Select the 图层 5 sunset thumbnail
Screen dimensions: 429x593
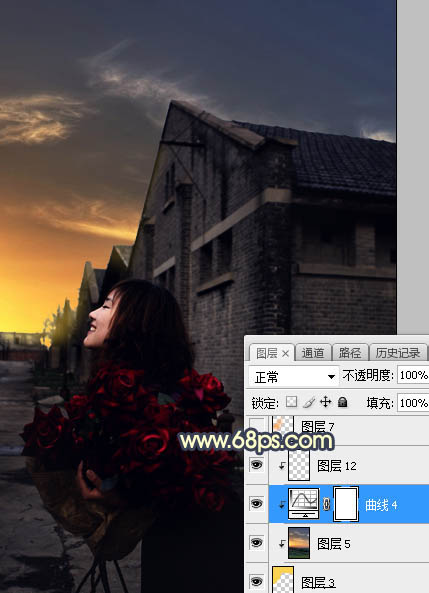click(299, 543)
